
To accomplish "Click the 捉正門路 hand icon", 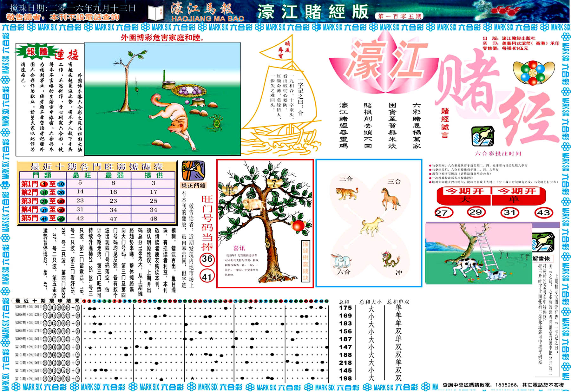I will pos(194,171).
